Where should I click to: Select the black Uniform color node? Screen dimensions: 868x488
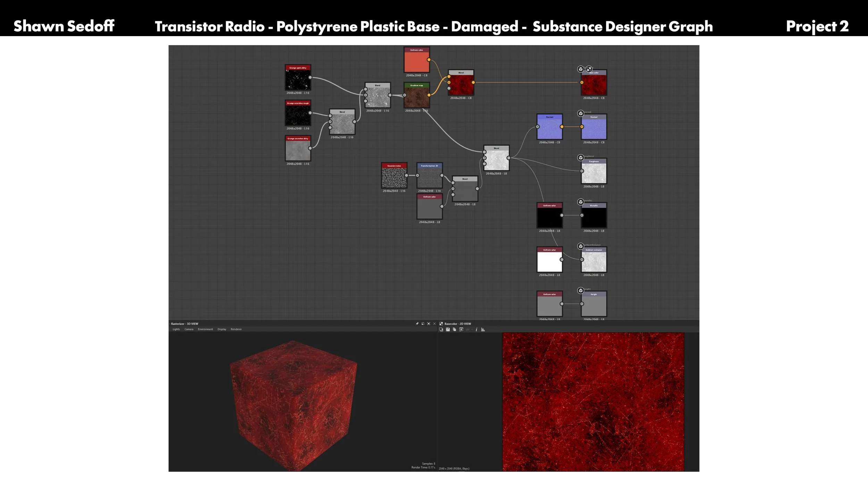(x=550, y=215)
